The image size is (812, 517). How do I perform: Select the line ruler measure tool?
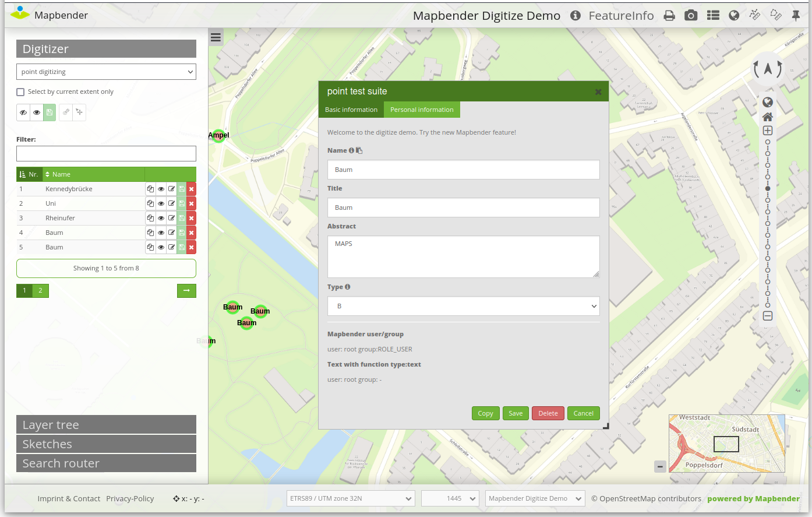click(x=755, y=15)
